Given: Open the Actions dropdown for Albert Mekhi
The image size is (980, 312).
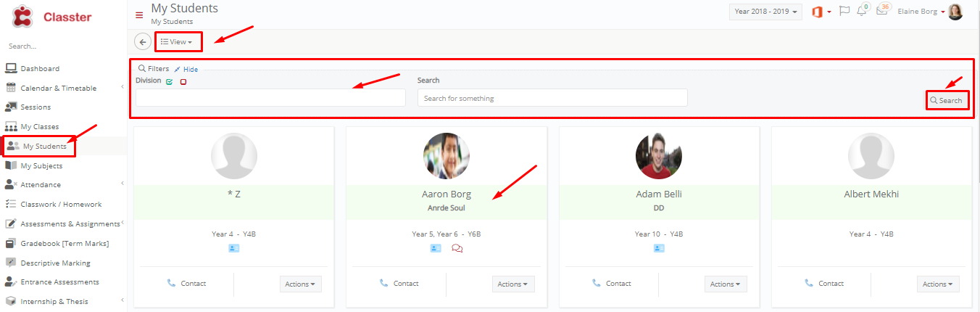Looking at the screenshot, I should click(x=938, y=284).
